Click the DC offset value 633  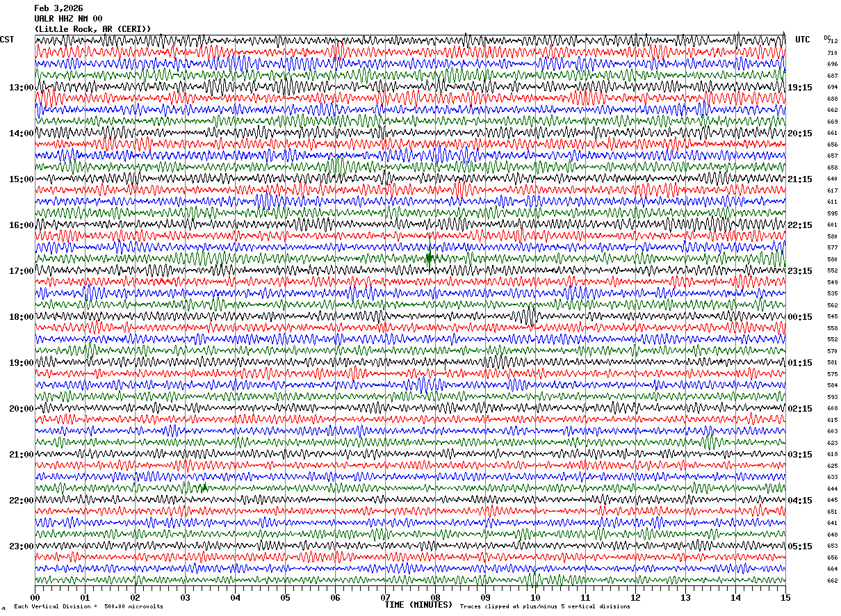click(833, 477)
